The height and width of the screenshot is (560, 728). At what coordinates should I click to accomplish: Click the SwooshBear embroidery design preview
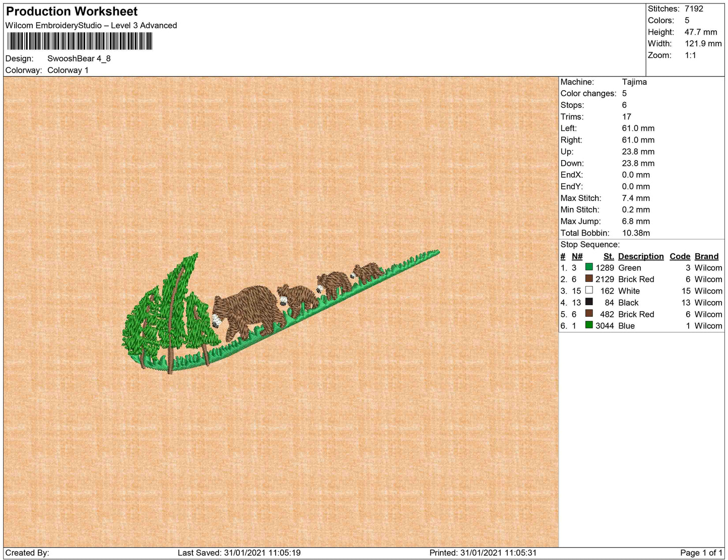point(281,312)
